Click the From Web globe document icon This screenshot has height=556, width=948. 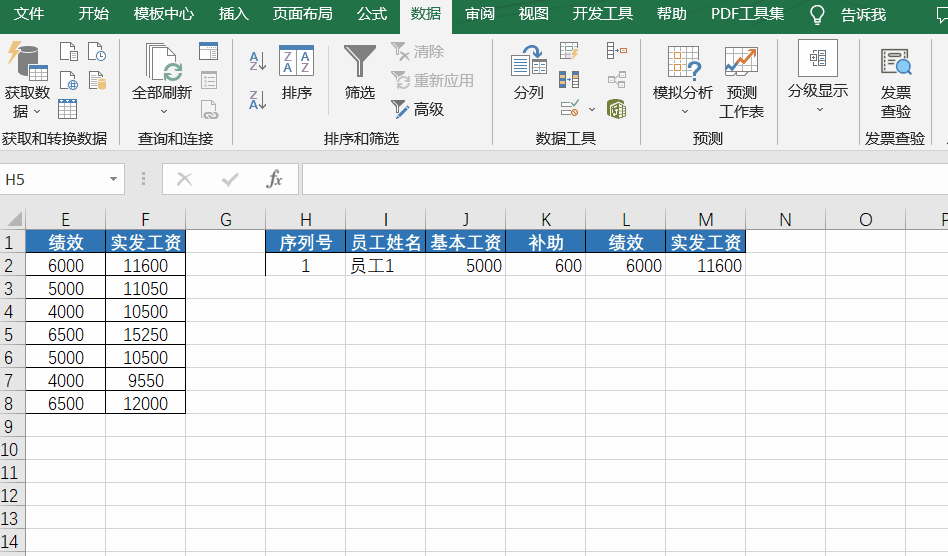point(68,80)
